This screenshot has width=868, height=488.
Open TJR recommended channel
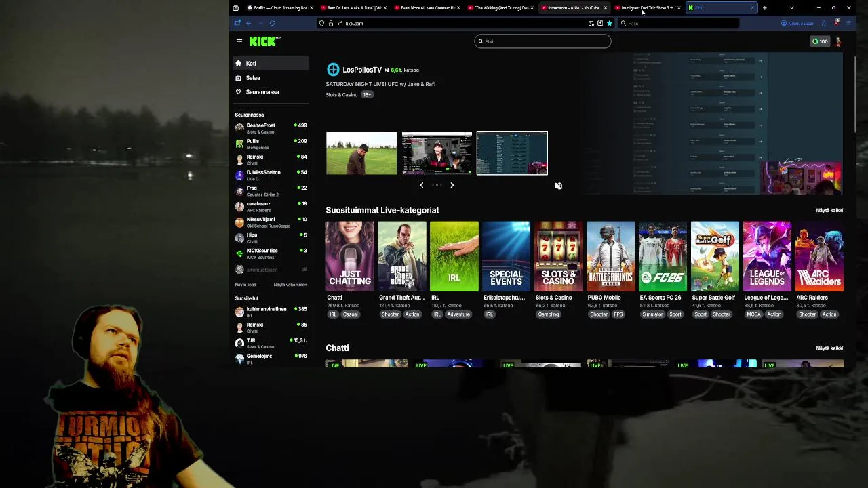pyautogui.click(x=271, y=343)
